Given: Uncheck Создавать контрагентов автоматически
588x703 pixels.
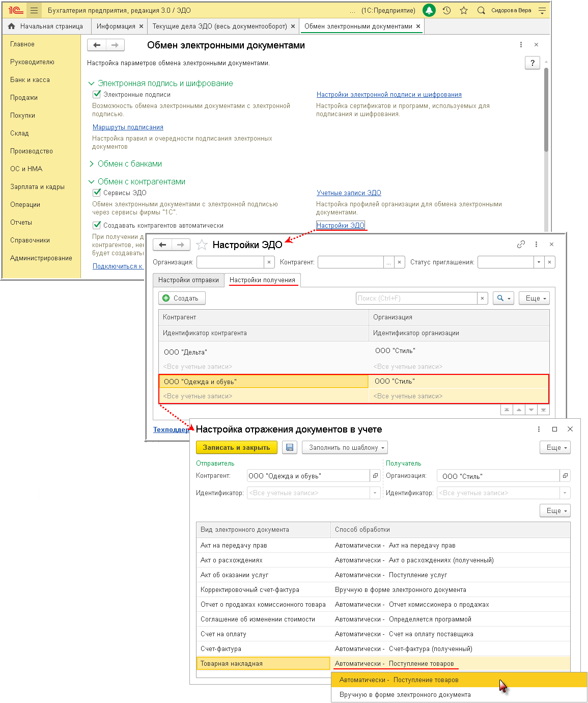Looking at the screenshot, I should click(97, 225).
